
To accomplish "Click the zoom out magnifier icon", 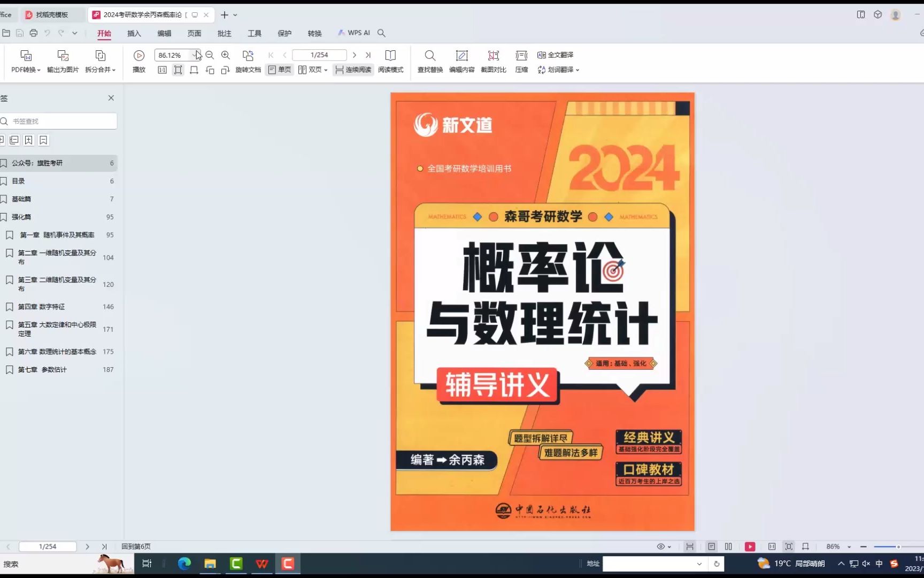I will point(210,55).
